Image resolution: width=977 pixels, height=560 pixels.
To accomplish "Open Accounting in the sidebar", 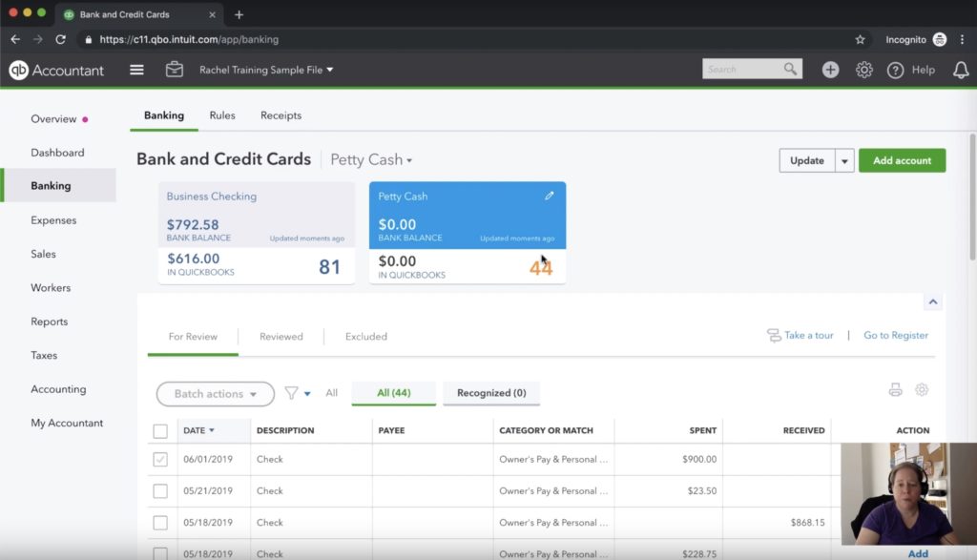I will click(58, 389).
